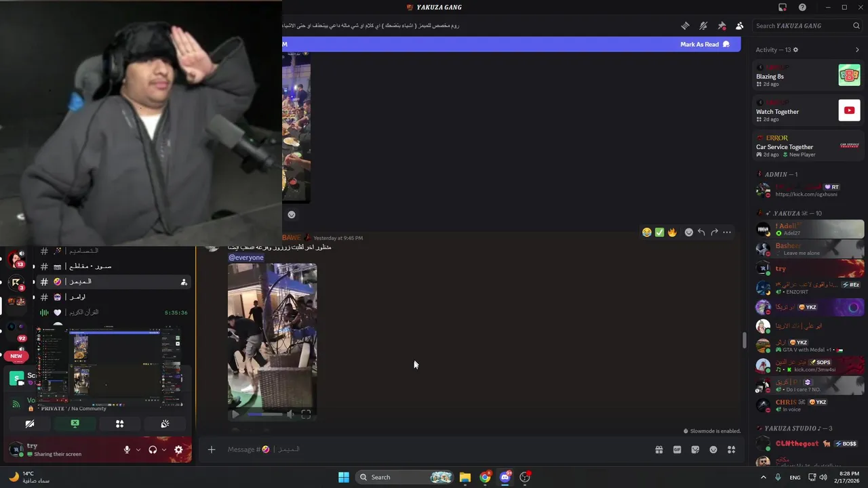Open the kick.com/ogxhusni link

pyautogui.click(x=806, y=195)
